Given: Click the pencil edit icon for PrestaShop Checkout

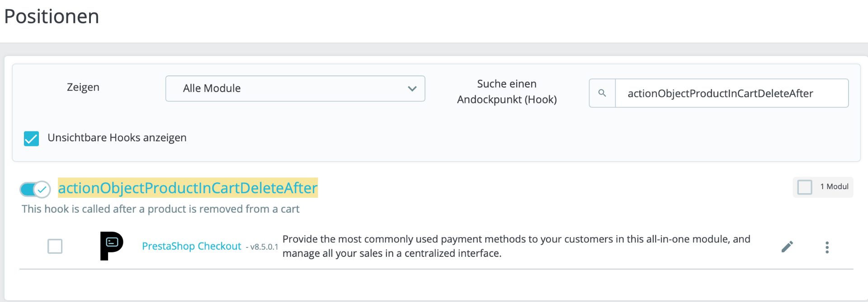Looking at the screenshot, I should point(787,246).
